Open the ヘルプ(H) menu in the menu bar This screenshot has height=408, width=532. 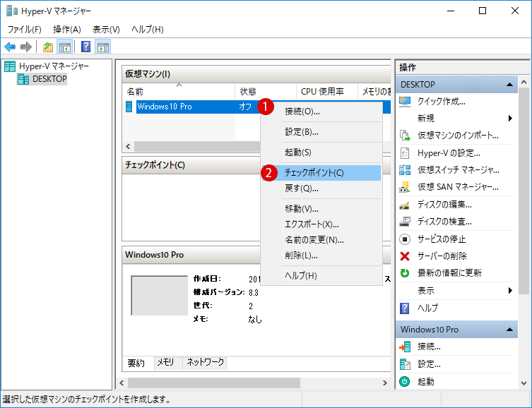point(147,30)
